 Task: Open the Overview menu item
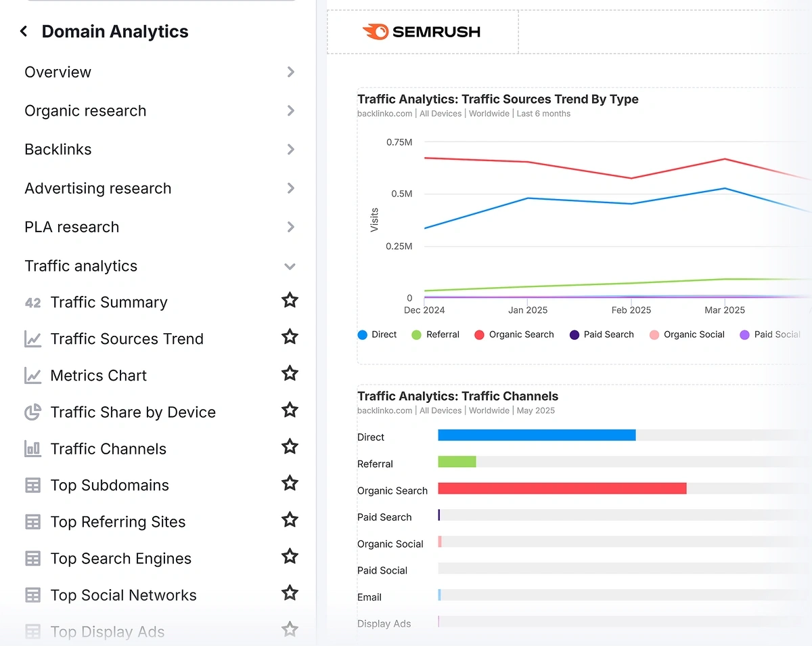click(58, 72)
